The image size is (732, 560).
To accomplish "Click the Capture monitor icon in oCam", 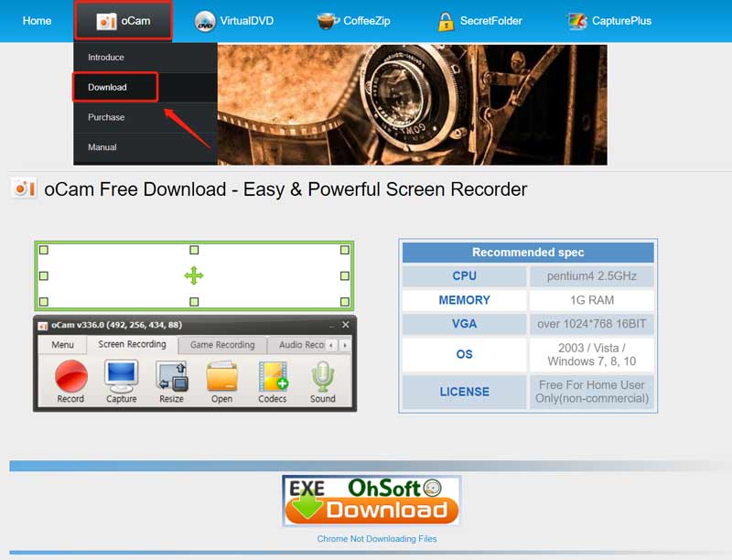I will pos(122,382).
